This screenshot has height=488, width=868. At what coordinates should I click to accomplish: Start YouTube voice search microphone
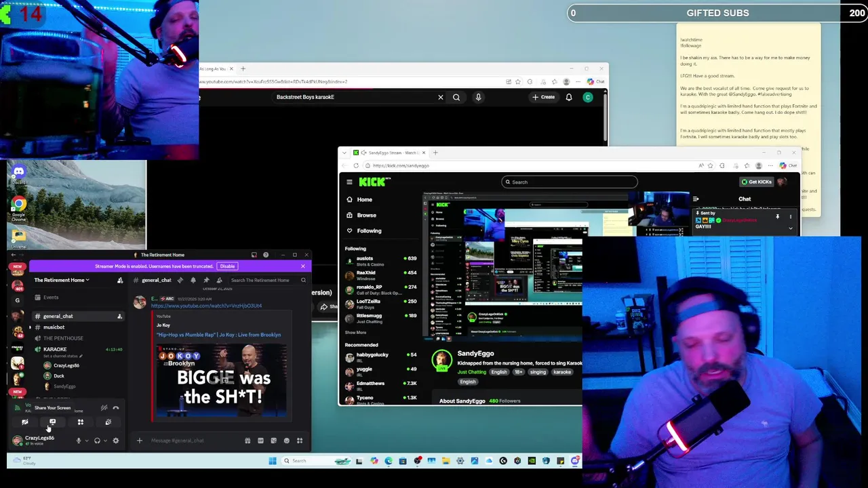(x=478, y=98)
